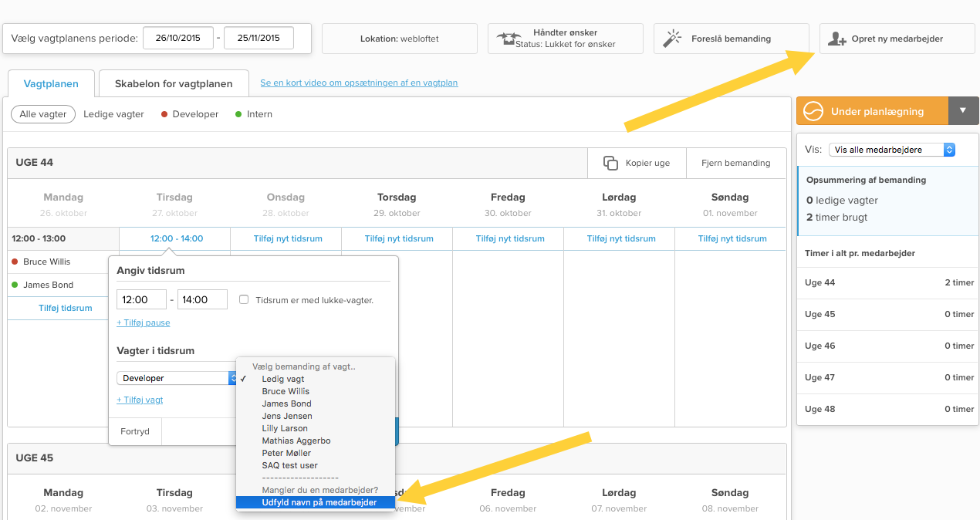The height and width of the screenshot is (520, 980).
Task: Click the green Intern filter dot
Action: (239, 114)
